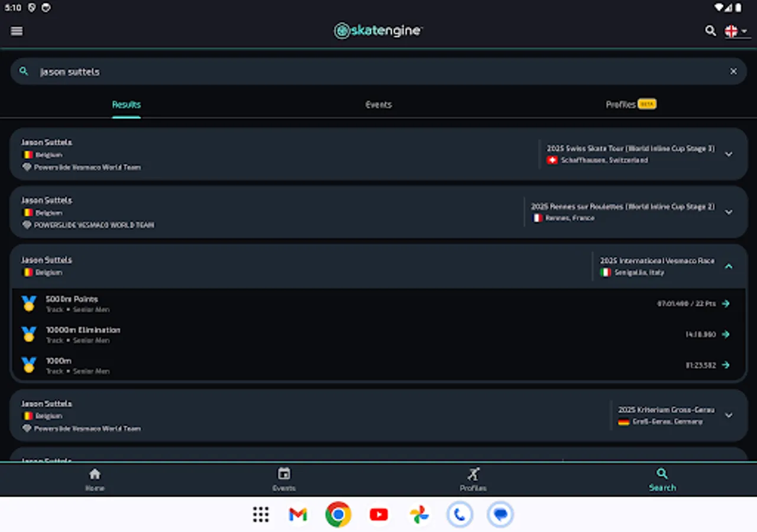This screenshot has width=757, height=532.
Task: Switch to the Events tab
Action: [x=378, y=105]
